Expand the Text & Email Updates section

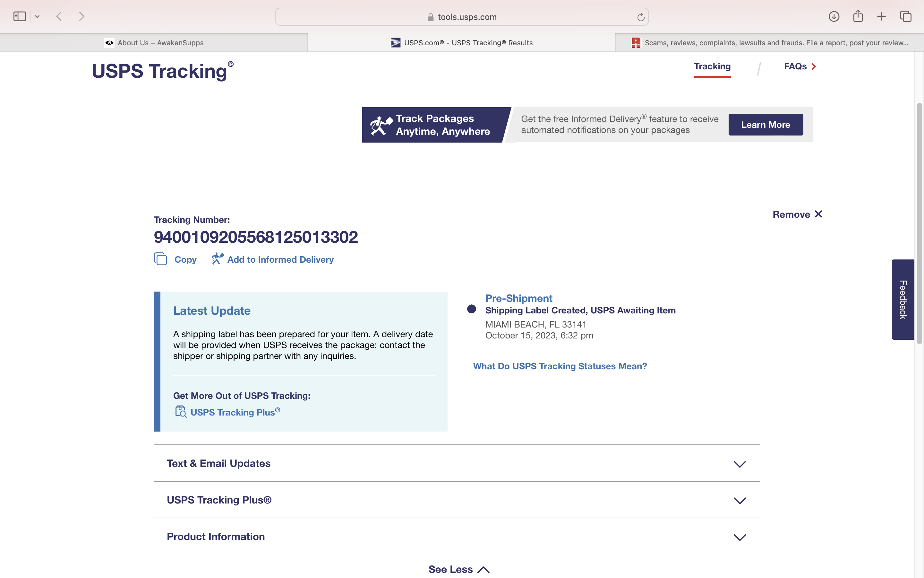(x=457, y=463)
